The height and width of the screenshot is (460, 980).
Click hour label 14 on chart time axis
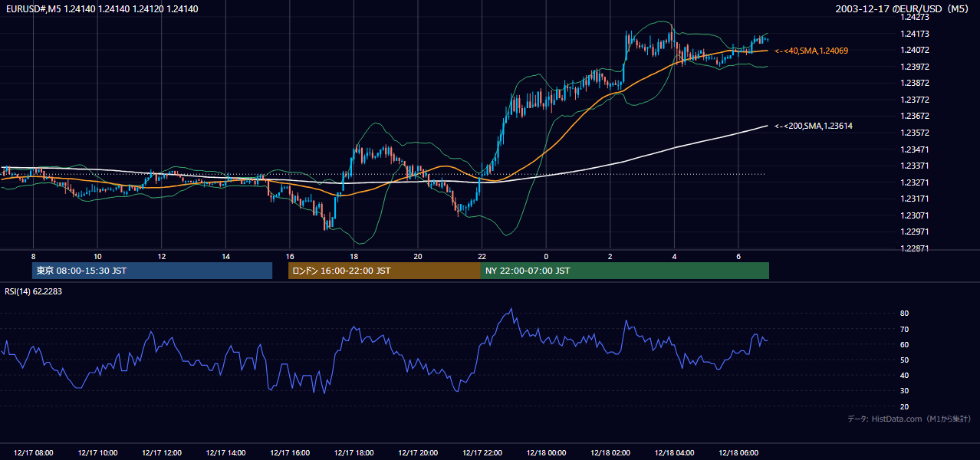(225, 256)
